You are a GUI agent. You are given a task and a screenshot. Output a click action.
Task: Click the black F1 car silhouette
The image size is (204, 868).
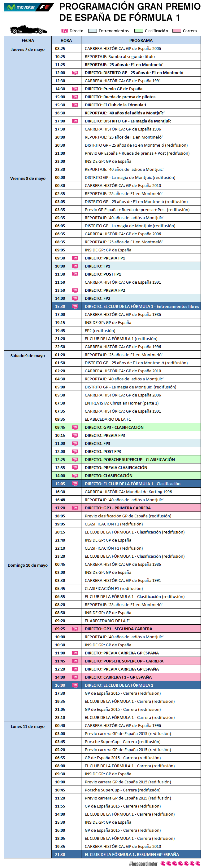point(28,30)
